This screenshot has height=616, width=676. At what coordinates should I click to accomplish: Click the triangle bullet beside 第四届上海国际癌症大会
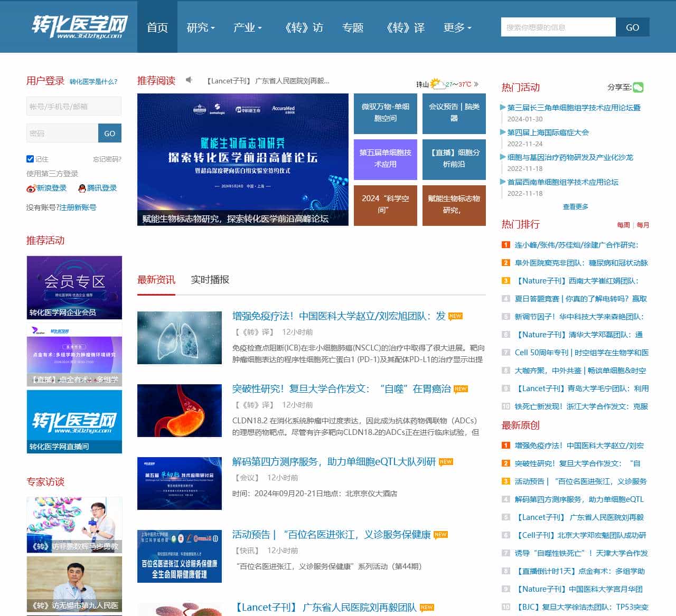pos(503,132)
